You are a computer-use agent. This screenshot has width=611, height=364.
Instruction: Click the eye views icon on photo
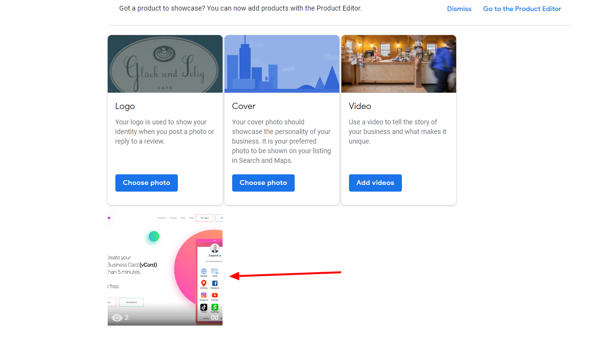(x=116, y=318)
